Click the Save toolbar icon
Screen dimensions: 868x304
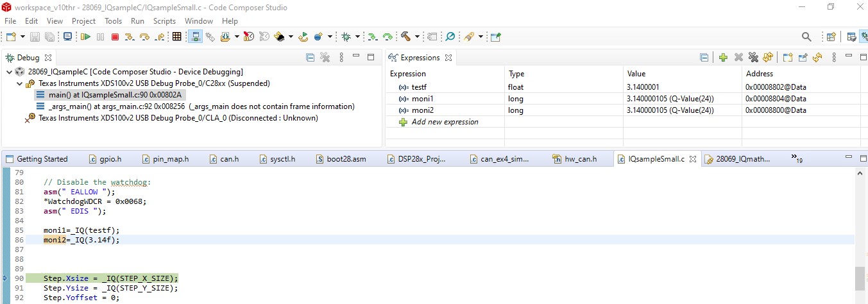coord(34,37)
